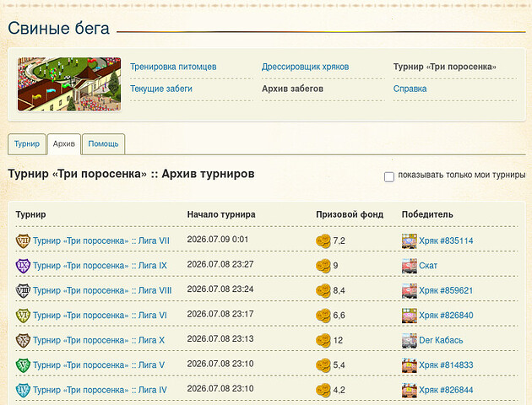Screen dimensions: 532x405
Task: Click the yellow-green Лига VI shield icon
Action: (23, 316)
